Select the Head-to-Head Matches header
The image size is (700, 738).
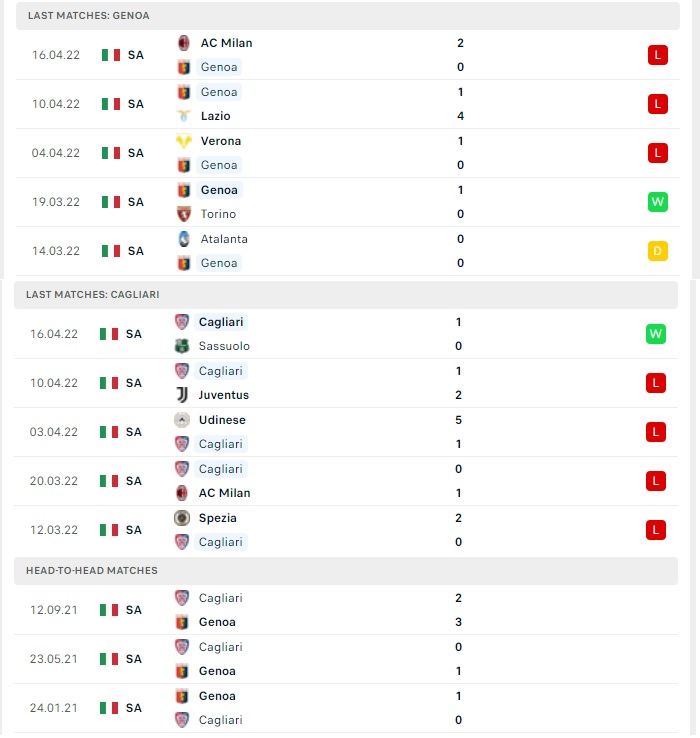pyautogui.click(x=346, y=570)
